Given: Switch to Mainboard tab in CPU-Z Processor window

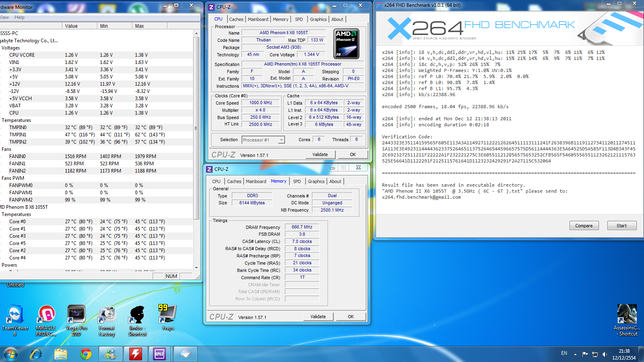Looking at the screenshot, I should click(258, 19).
